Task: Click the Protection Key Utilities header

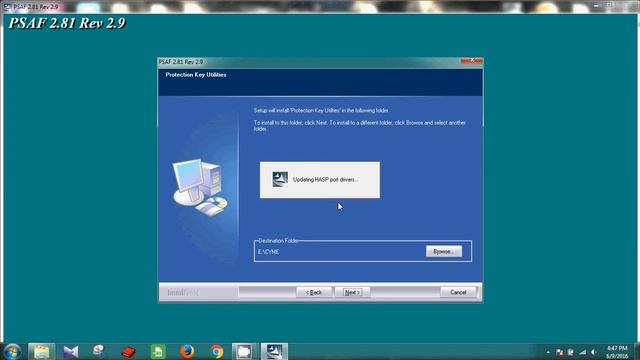Action: 196,75
